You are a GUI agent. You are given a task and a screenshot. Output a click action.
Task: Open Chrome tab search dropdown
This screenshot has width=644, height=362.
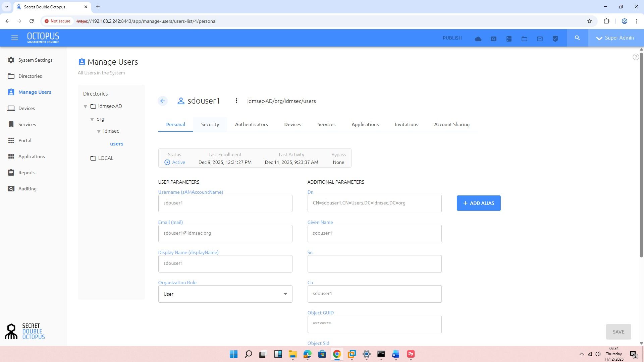[x=6, y=7]
